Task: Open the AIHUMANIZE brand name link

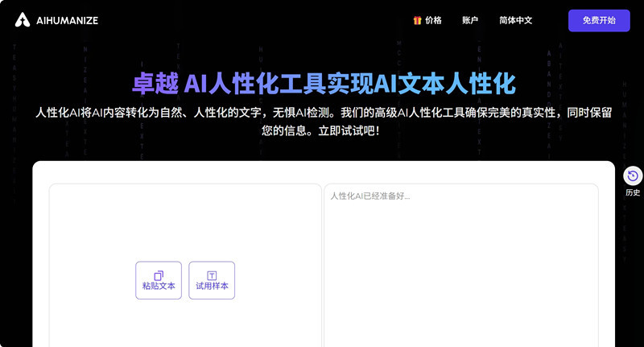Action: click(x=68, y=21)
